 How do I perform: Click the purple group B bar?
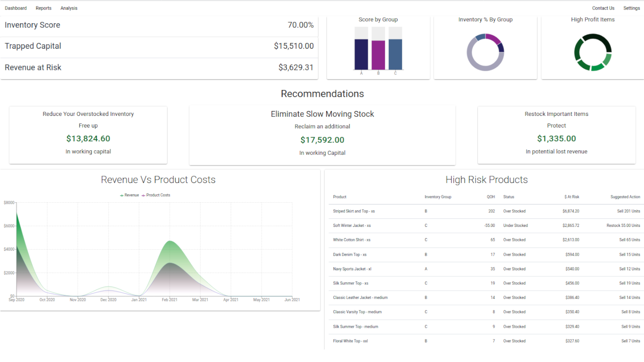pos(378,55)
